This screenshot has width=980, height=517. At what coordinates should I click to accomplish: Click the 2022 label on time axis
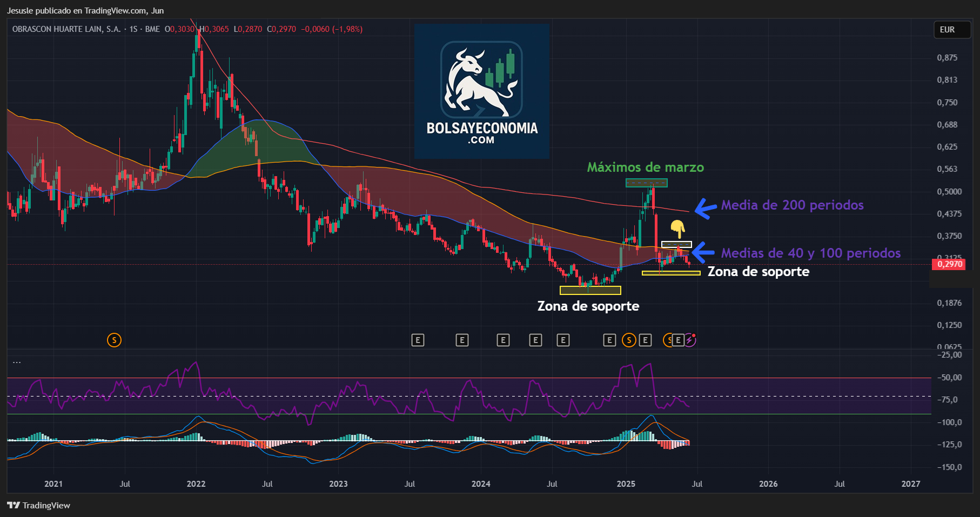pyautogui.click(x=196, y=484)
